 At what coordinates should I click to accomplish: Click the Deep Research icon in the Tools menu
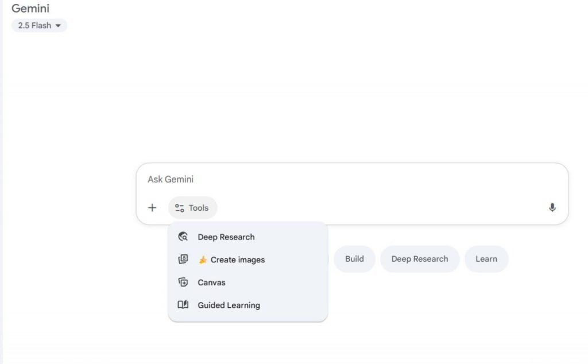coord(183,237)
